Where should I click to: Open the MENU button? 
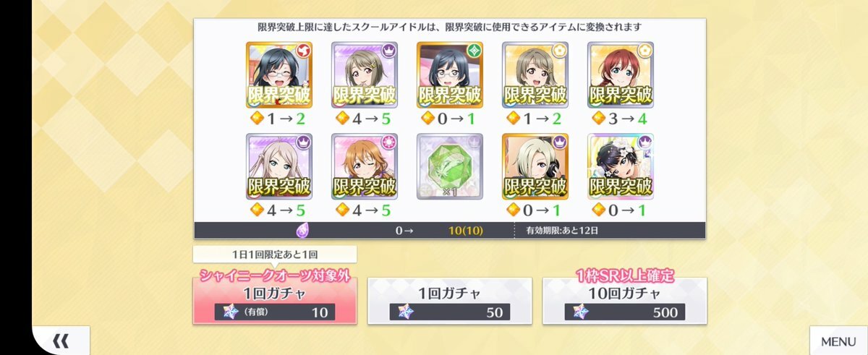[x=838, y=341]
